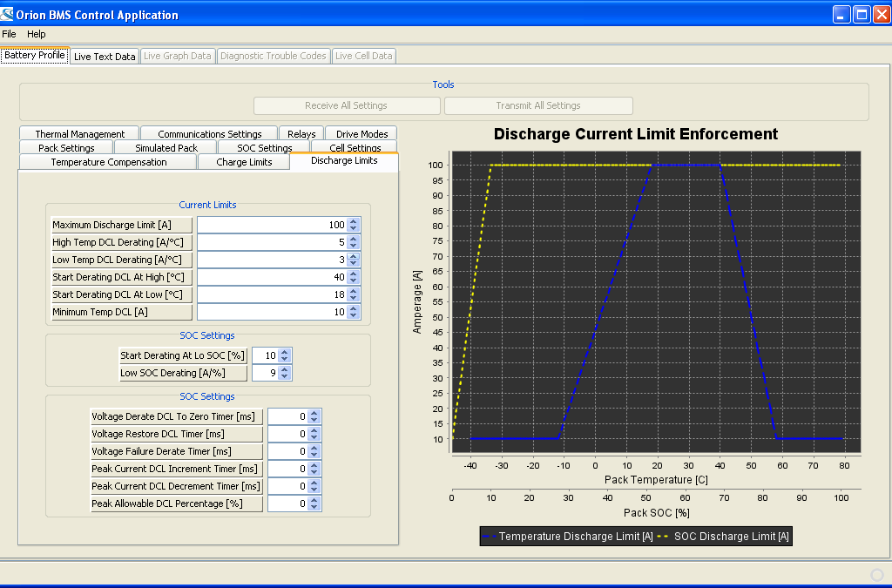Image resolution: width=892 pixels, height=588 pixels.
Task: Click the Transmit All Settings button
Action: (538, 105)
